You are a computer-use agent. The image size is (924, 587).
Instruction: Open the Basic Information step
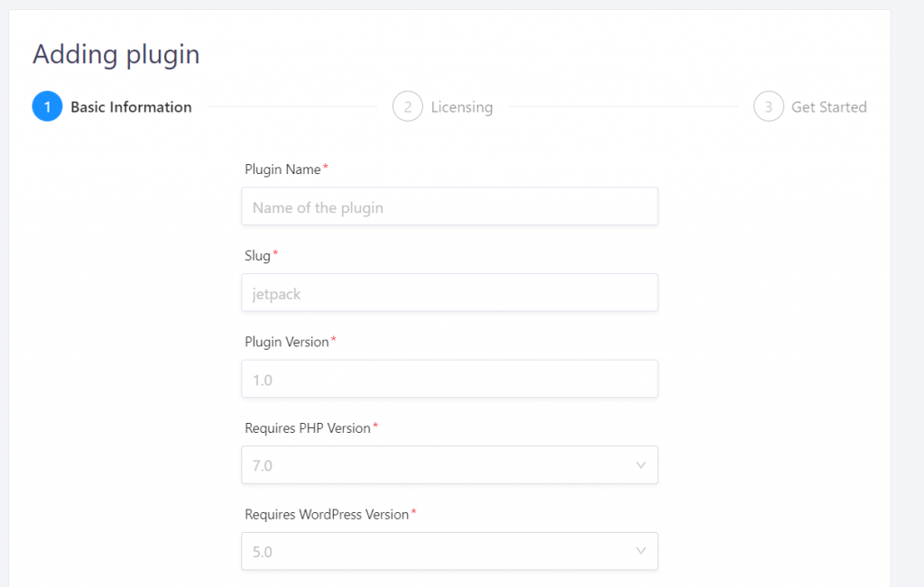point(131,107)
